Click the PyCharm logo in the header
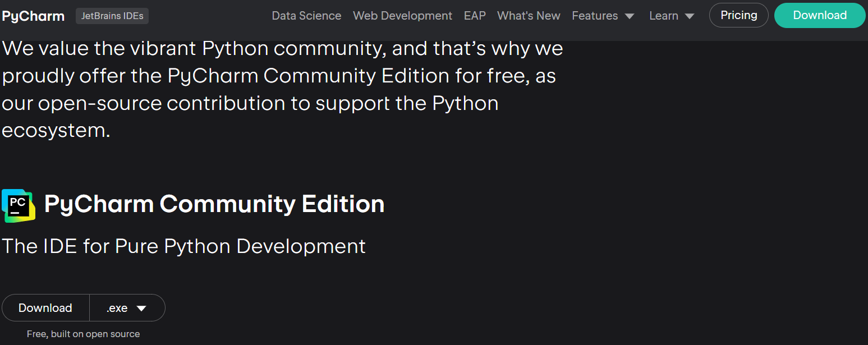This screenshot has height=345, width=868. click(x=33, y=16)
